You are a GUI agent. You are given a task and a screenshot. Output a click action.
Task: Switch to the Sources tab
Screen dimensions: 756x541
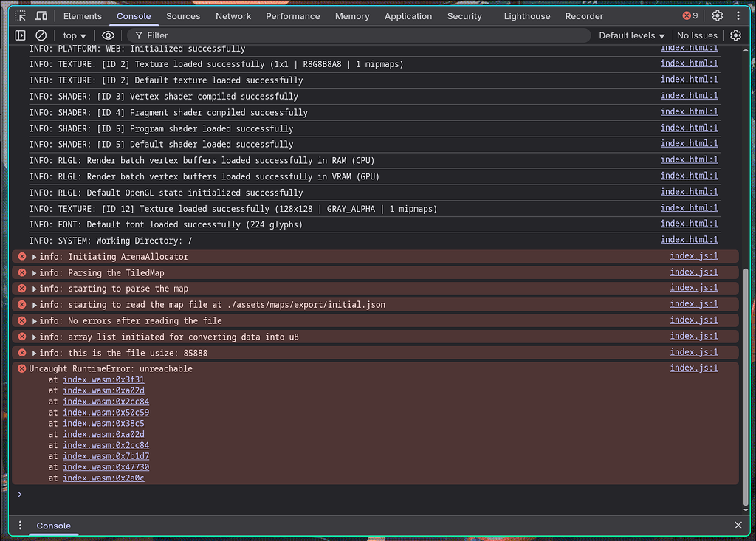coord(182,15)
